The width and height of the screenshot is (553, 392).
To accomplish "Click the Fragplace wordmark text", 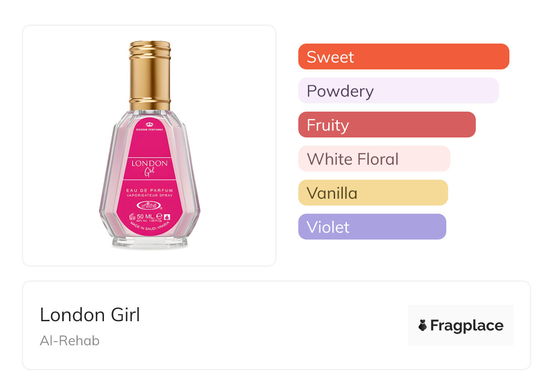I will pyautogui.click(x=467, y=325).
